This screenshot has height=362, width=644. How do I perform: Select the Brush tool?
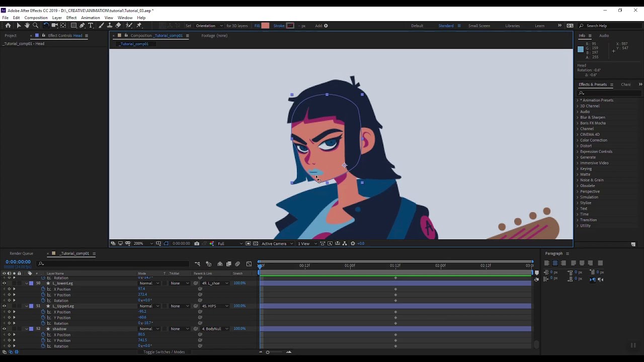101,25
